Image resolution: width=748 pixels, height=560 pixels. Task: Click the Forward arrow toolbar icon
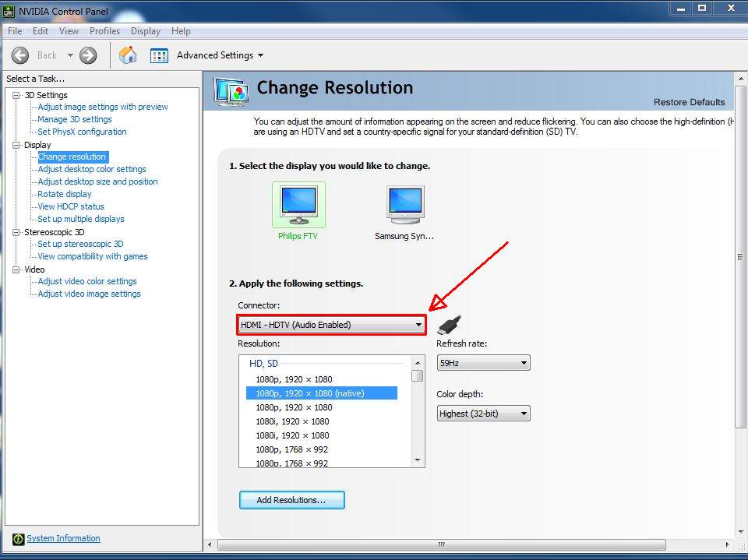(88, 55)
